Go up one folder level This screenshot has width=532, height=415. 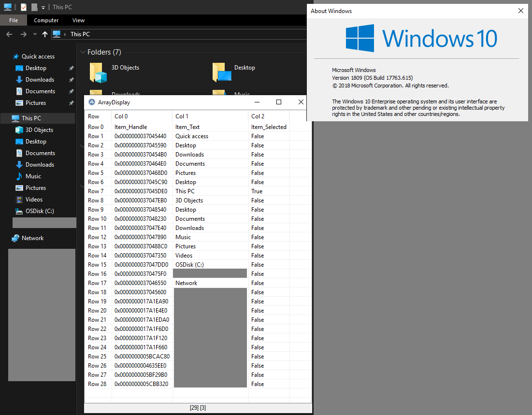click(45, 34)
